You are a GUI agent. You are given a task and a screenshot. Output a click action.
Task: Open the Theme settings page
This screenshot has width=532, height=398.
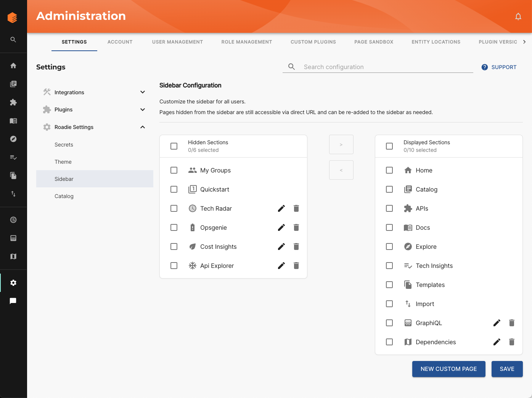(x=95, y=162)
